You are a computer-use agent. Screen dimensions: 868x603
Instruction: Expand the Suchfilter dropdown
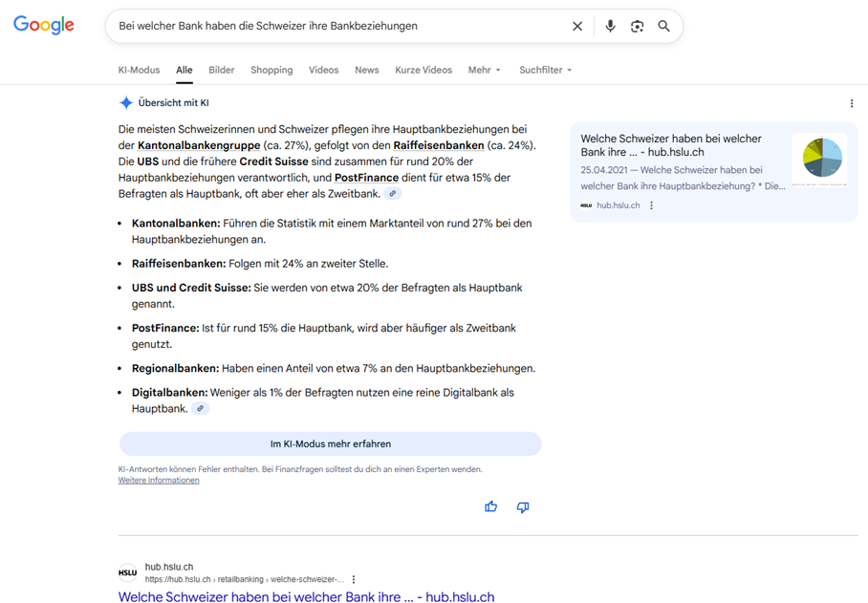(545, 70)
